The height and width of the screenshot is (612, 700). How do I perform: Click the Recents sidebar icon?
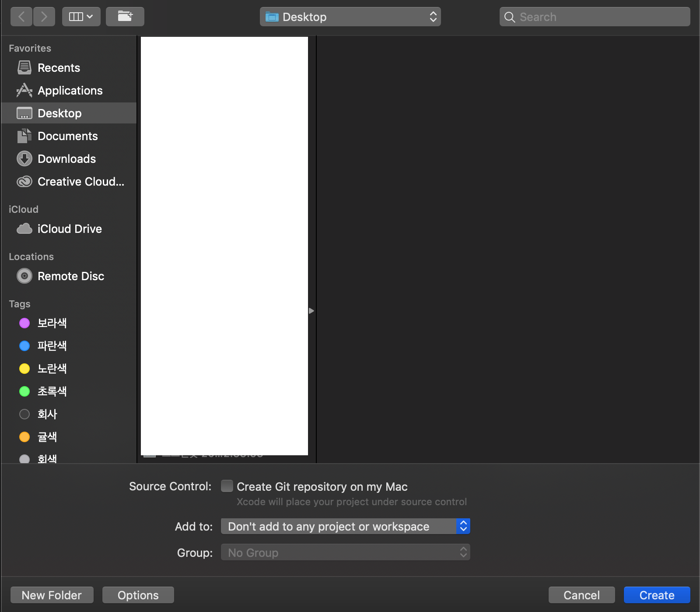24,68
